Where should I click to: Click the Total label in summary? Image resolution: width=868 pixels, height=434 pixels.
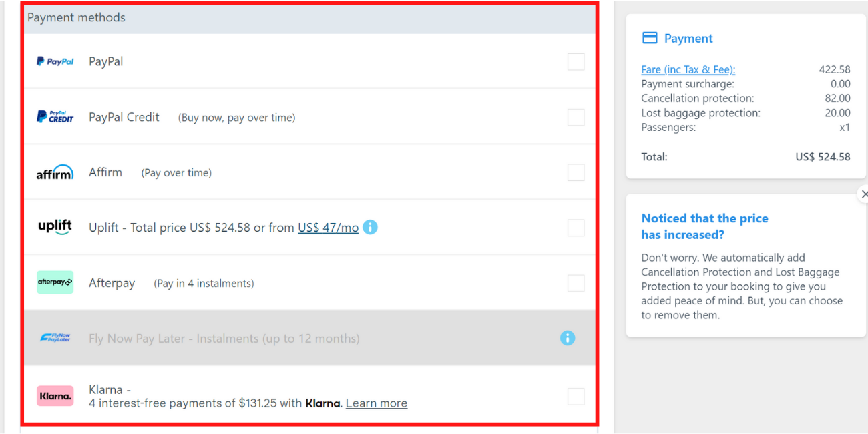click(654, 157)
